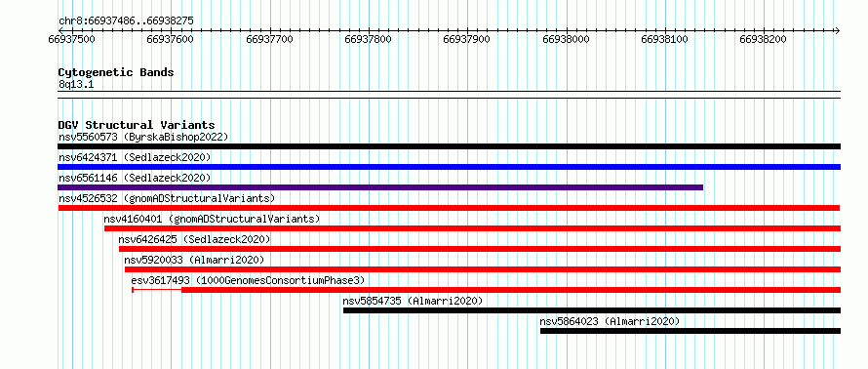868x369 pixels.
Task: Click the nsv6426425 (Sedlazeck2020) label
Action: (x=194, y=239)
